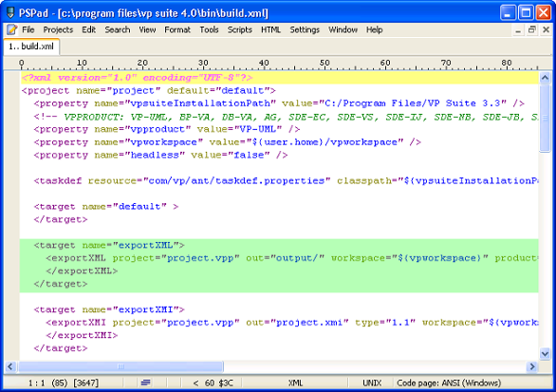
Task: Select the build.xml document tab
Action: click(31, 47)
